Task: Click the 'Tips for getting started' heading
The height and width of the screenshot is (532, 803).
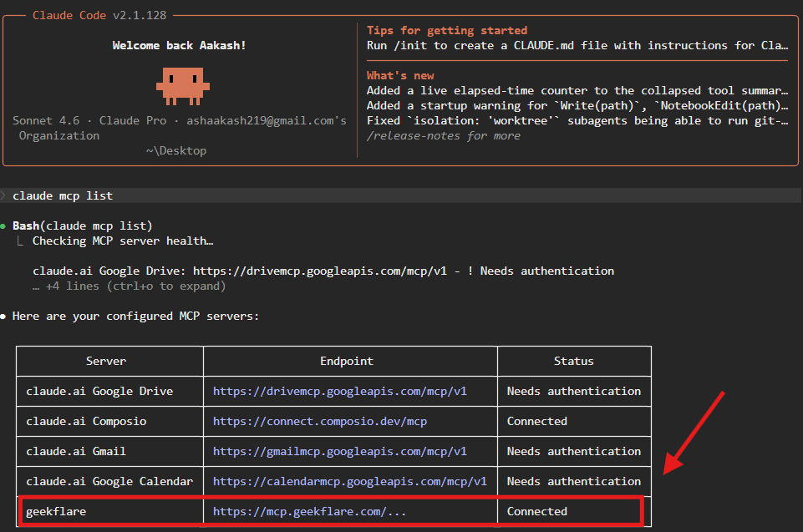Action: [446, 30]
